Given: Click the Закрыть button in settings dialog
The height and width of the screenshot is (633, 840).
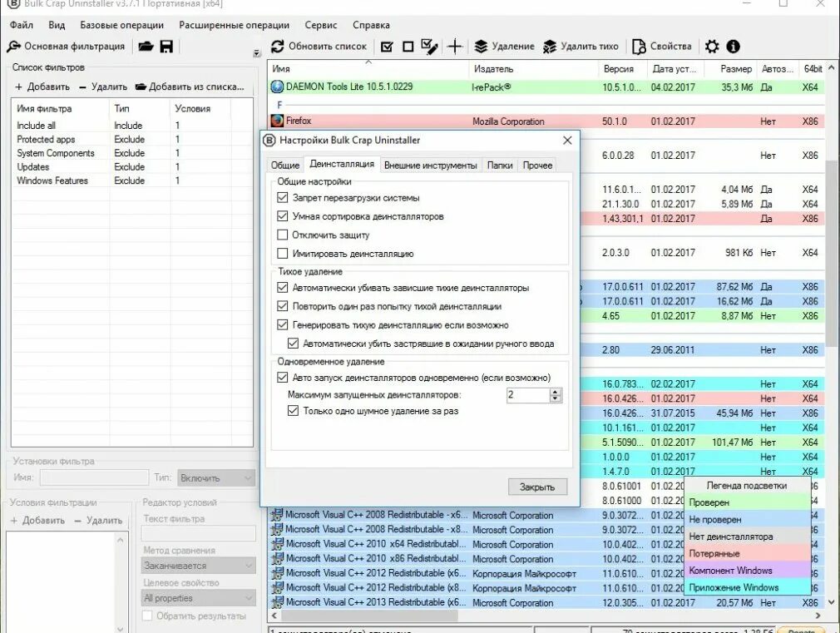Looking at the screenshot, I should [x=537, y=487].
